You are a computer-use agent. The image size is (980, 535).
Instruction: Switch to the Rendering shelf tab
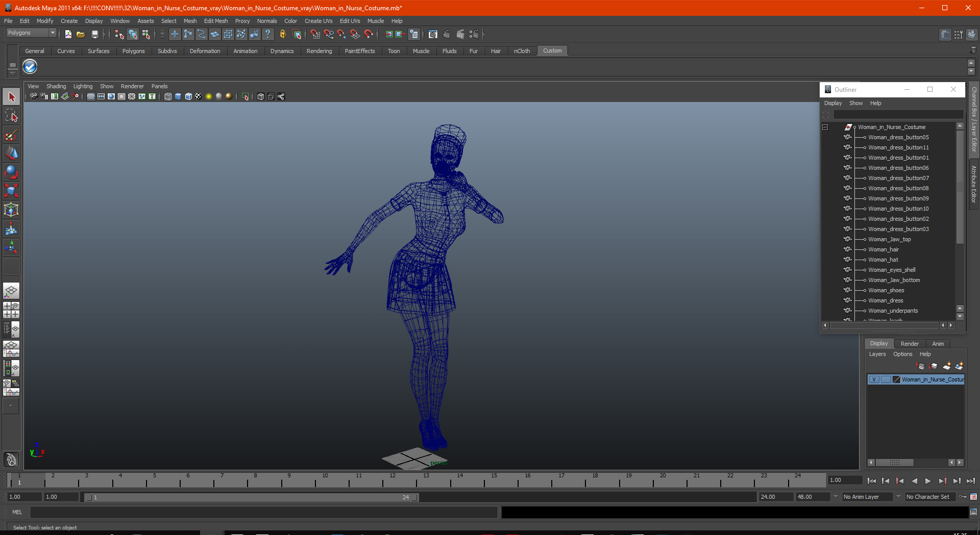pyautogui.click(x=319, y=51)
